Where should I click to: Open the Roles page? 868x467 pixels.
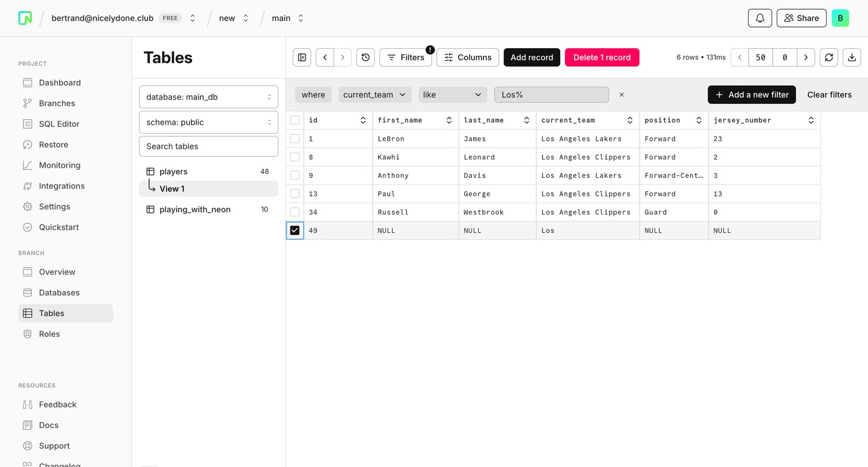[x=49, y=334]
